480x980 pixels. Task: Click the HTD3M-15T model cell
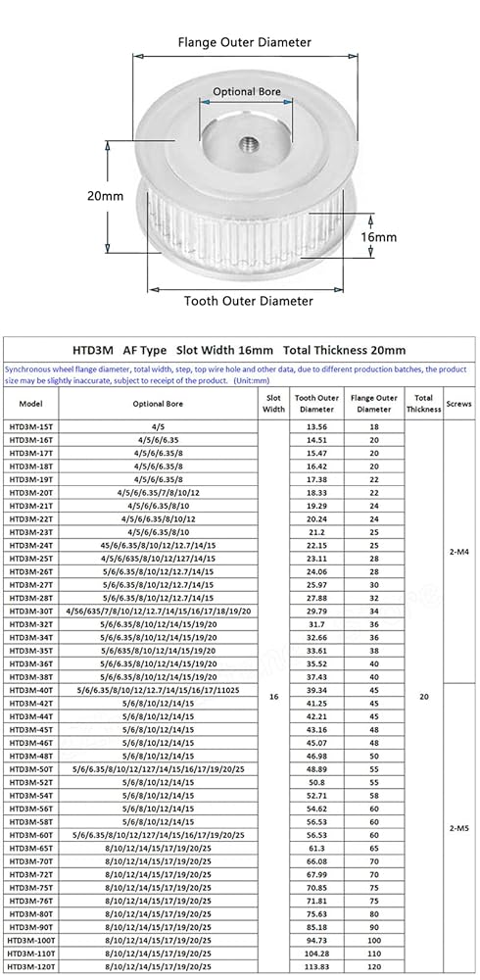31,427
